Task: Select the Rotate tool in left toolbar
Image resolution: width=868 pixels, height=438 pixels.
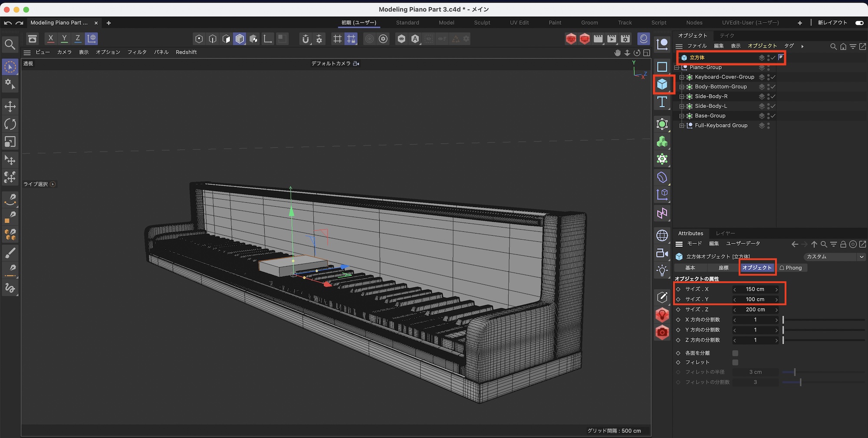Action: [x=10, y=124]
